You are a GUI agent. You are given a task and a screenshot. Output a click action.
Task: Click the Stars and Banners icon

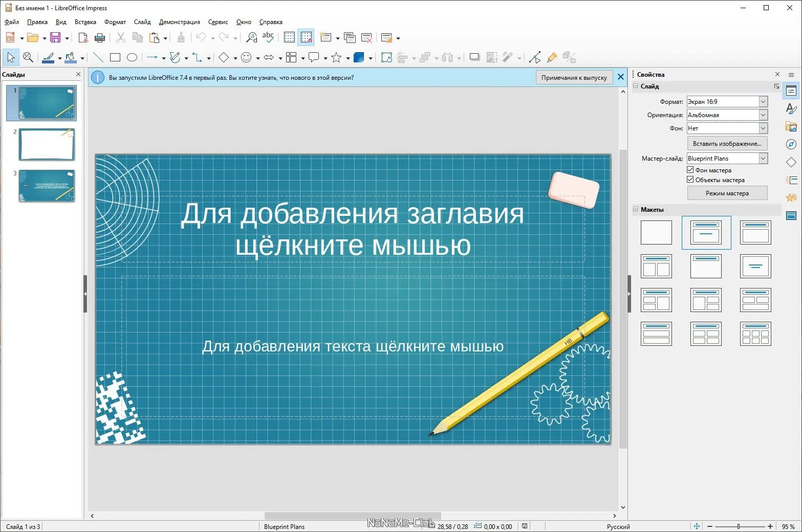336,57
